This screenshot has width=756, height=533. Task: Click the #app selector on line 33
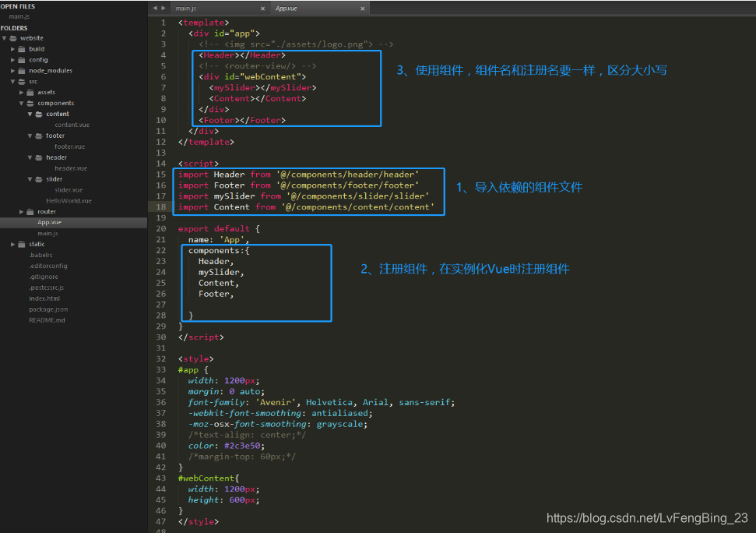(x=188, y=370)
